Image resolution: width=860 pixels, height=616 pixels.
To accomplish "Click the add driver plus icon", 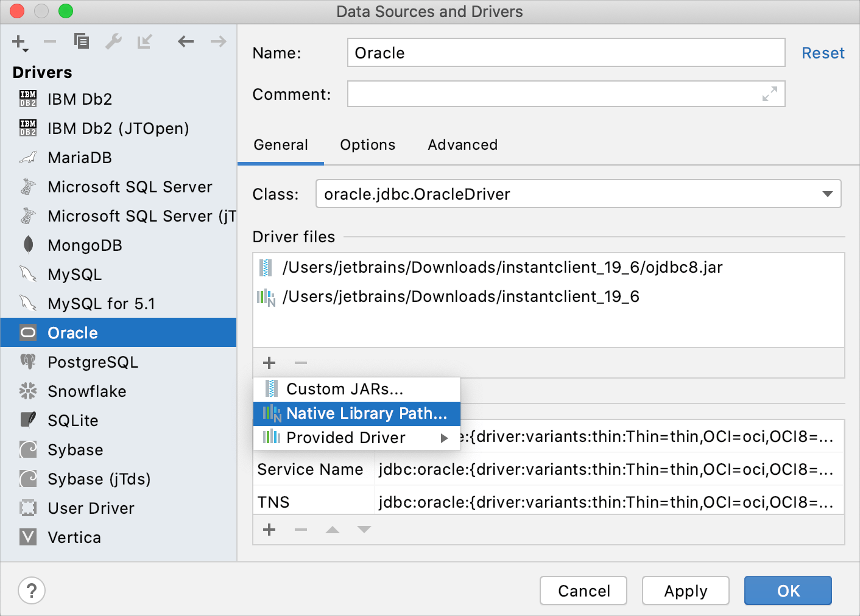I will click(19, 42).
